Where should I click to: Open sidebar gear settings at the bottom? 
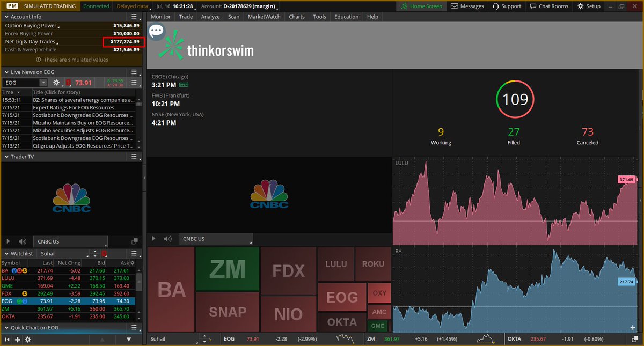[x=28, y=340]
